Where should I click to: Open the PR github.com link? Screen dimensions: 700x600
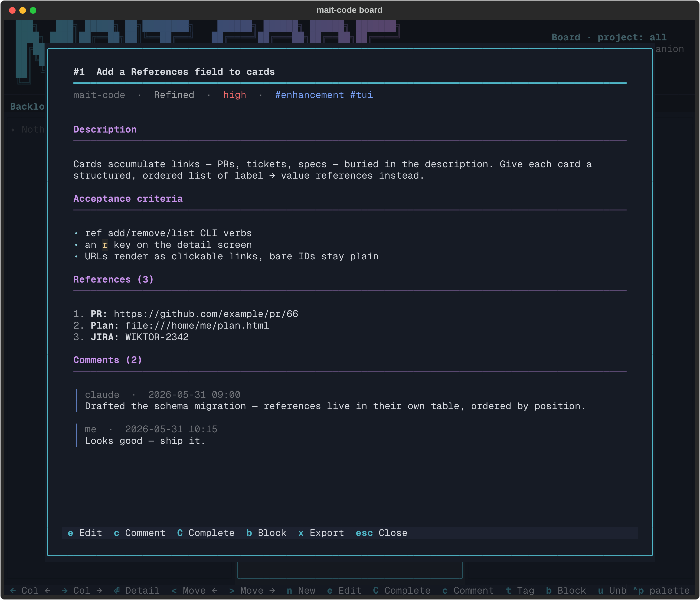click(206, 314)
